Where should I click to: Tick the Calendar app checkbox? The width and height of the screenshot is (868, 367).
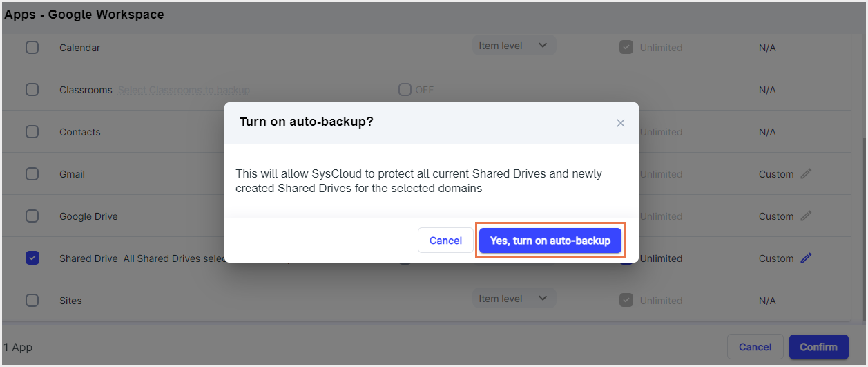tap(32, 48)
